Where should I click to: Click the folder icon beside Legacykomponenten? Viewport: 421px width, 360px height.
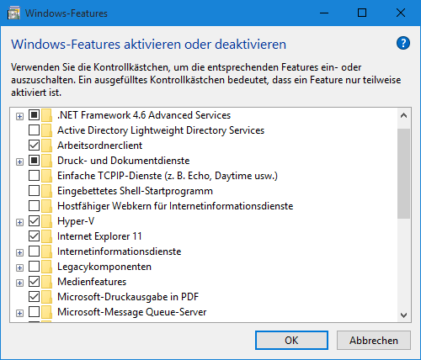point(47,267)
